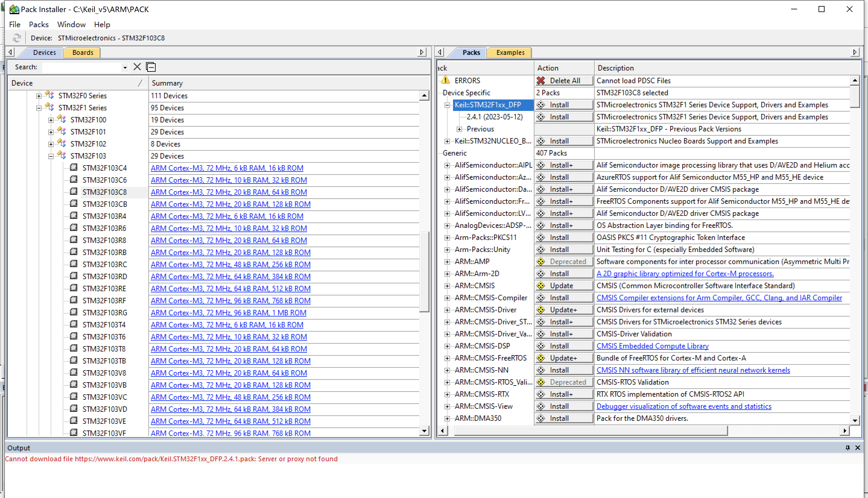The width and height of the screenshot is (868, 498).
Task: Open STM32F103C8 summary link
Action: [x=229, y=192]
